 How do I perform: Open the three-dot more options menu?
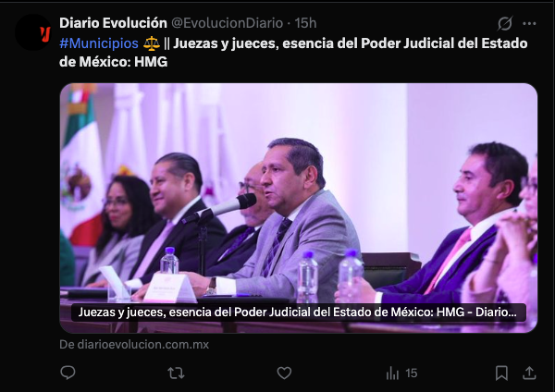point(529,24)
